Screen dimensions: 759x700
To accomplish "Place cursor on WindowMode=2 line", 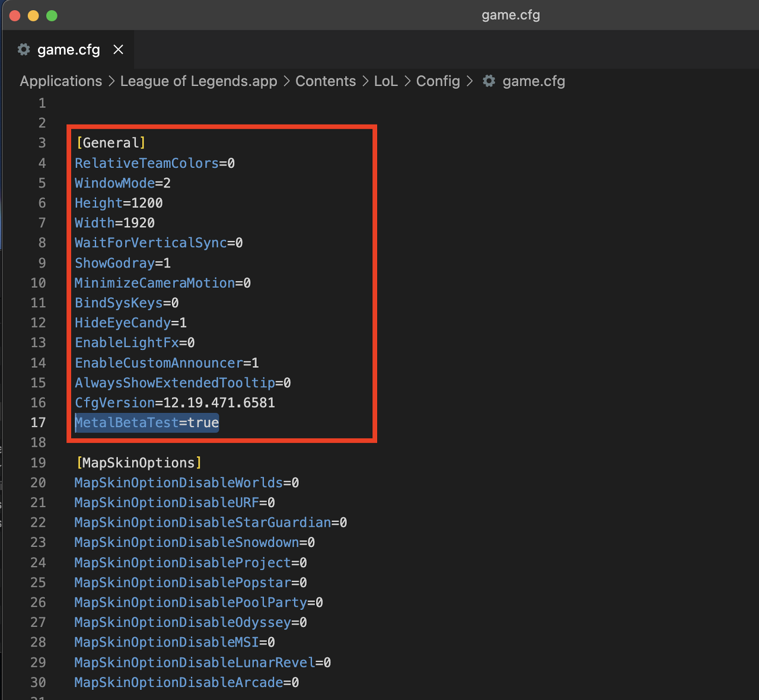I will pos(123,183).
